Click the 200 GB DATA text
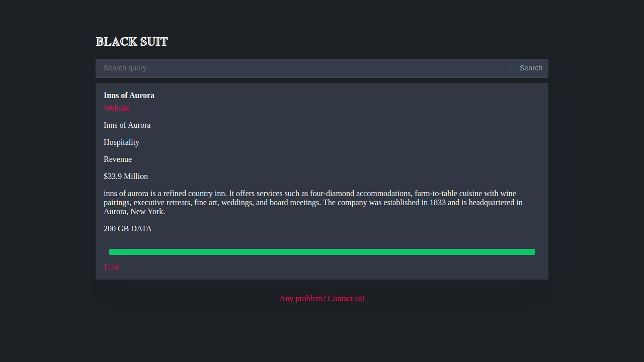The image size is (644, 362). click(127, 229)
